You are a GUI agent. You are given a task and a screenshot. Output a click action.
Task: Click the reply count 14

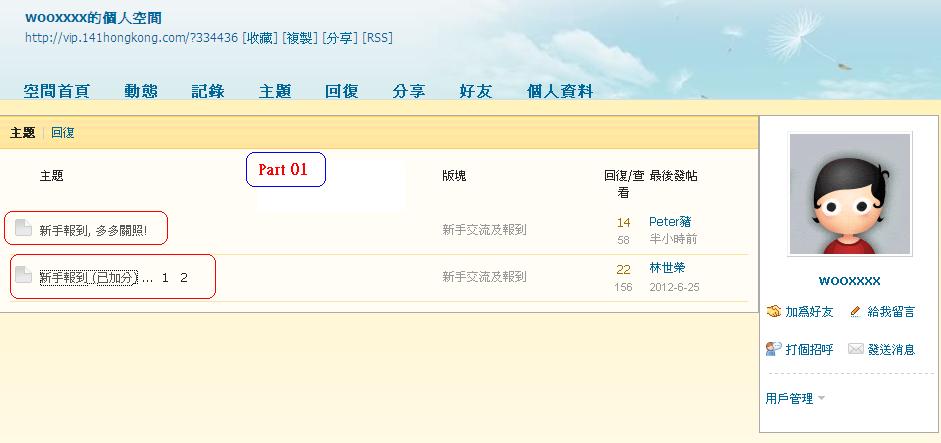pos(624,223)
